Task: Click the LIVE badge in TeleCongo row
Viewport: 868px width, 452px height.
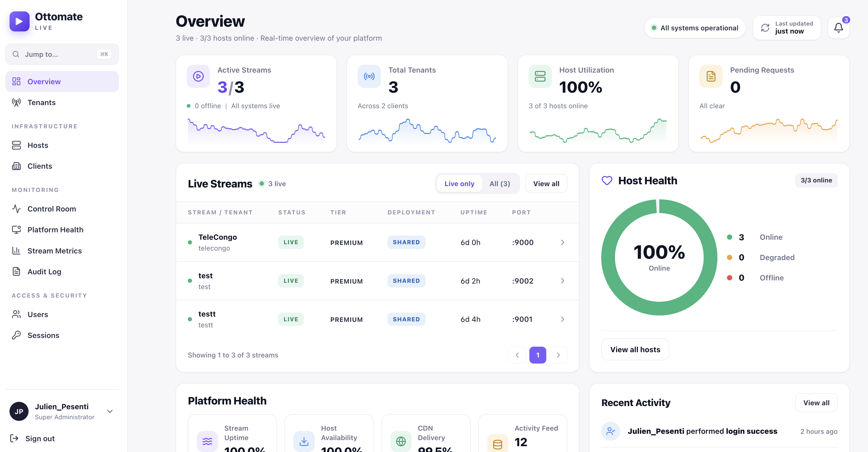Action: point(291,242)
